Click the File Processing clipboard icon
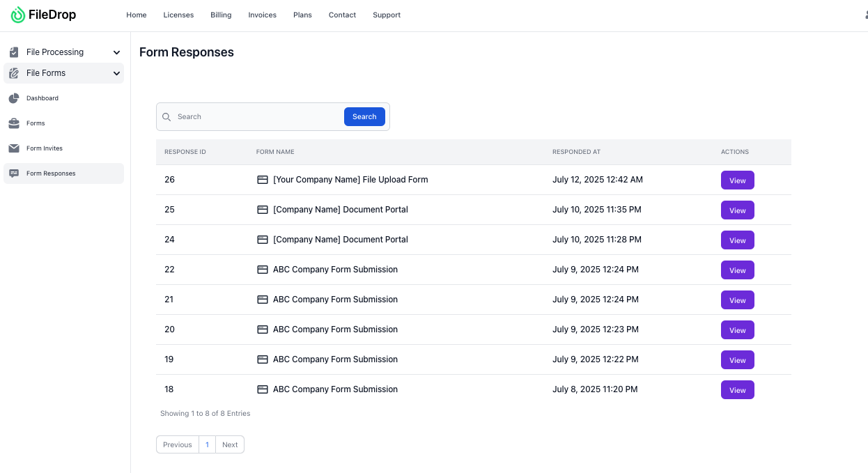Image resolution: width=868 pixels, height=473 pixels. 14,52
